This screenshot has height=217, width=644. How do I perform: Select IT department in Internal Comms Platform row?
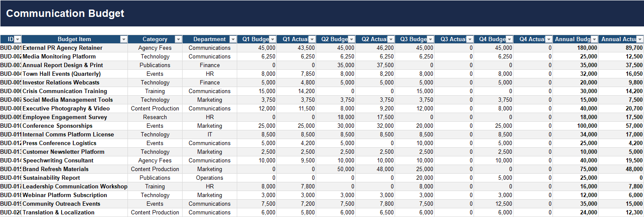(209, 135)
